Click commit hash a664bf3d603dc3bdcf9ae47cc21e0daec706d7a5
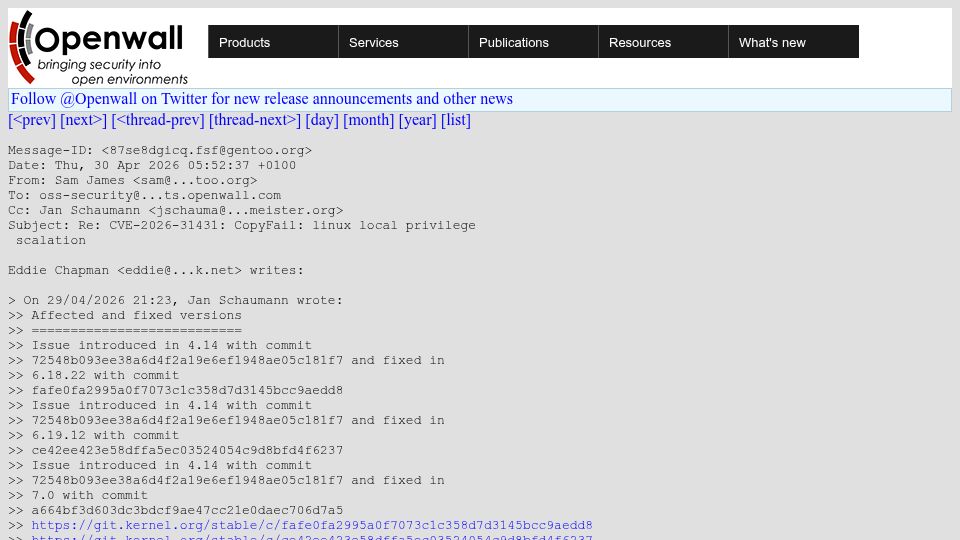 click(187, 510)
